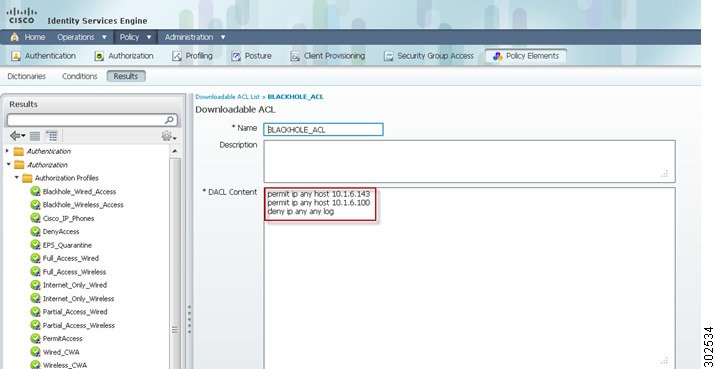Screen dimensions: 715x369
Task: Click the Wired_CWA profile icon
Action: 36,352
